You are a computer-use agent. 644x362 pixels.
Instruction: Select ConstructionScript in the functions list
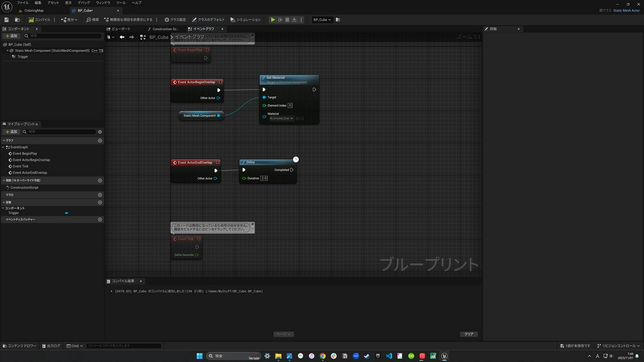[x=25, y=188]
